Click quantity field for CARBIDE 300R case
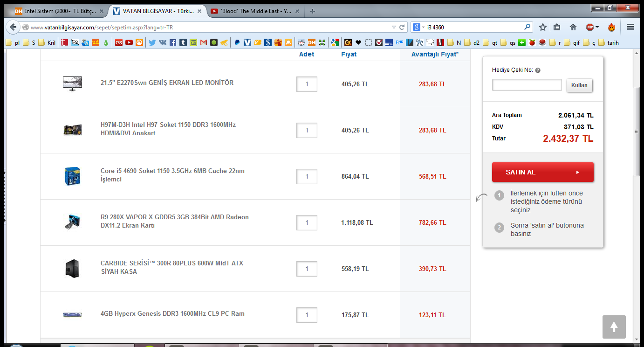 (x=307, y=269)
